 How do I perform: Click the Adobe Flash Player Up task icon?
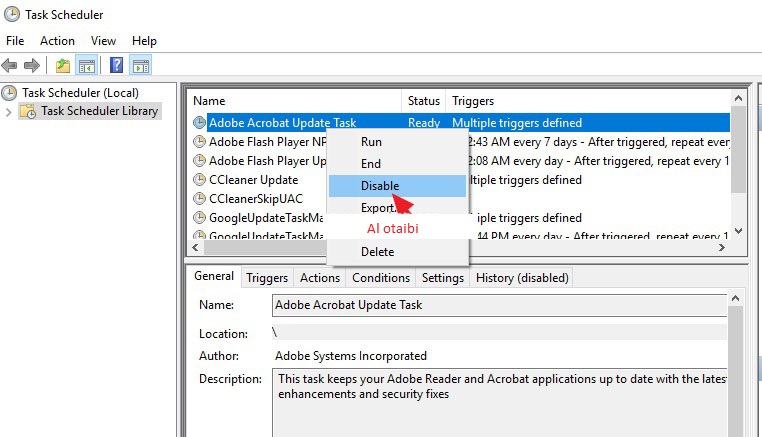(x=199, y=160)
